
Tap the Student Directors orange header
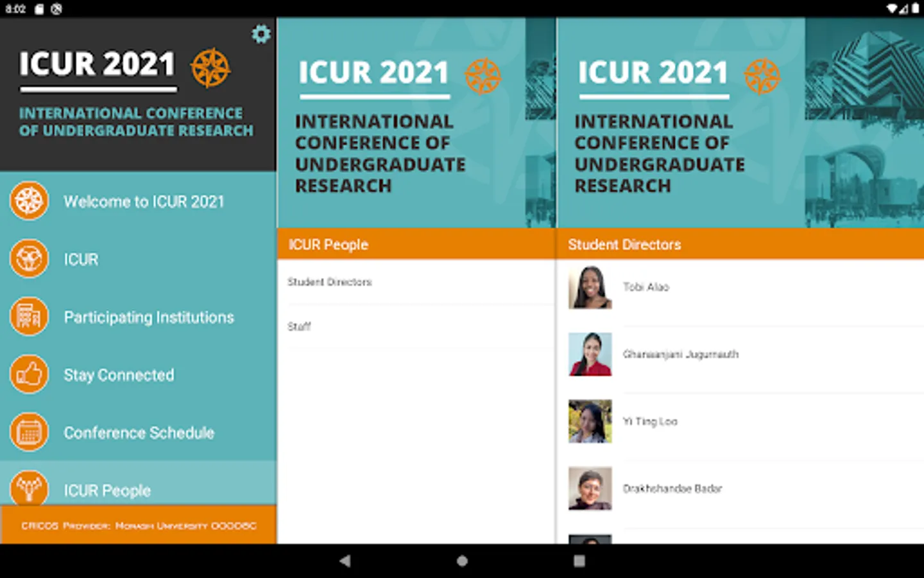point(740,244)
